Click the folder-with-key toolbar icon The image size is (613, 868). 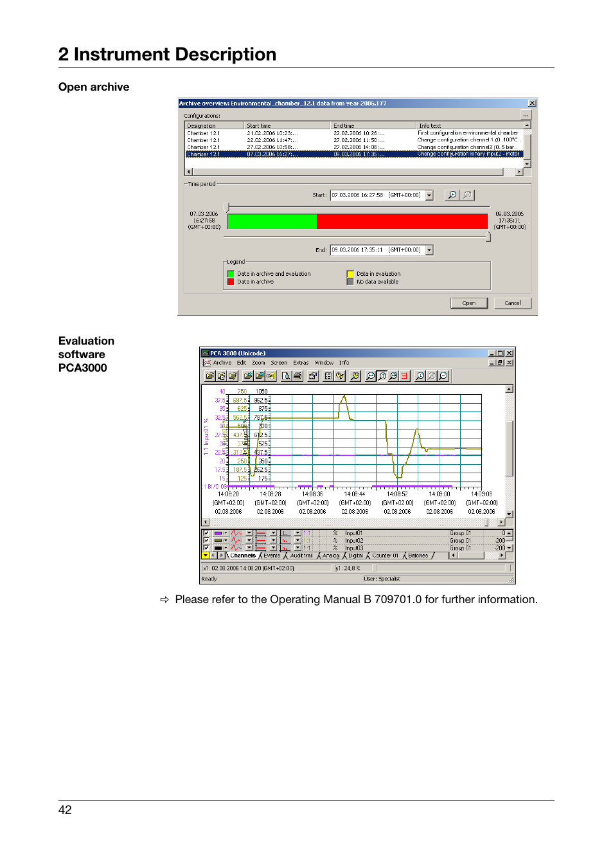point(271,376)
